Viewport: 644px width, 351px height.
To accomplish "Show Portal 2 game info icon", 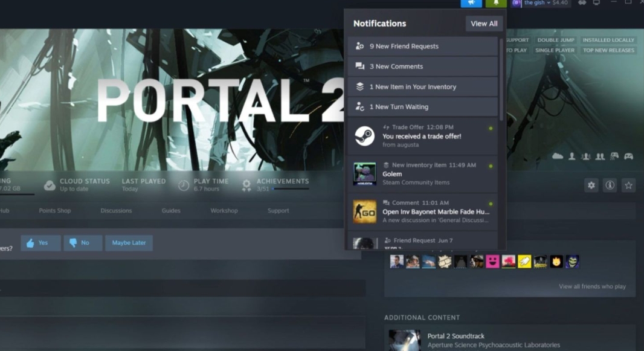I will click(610, 185).
